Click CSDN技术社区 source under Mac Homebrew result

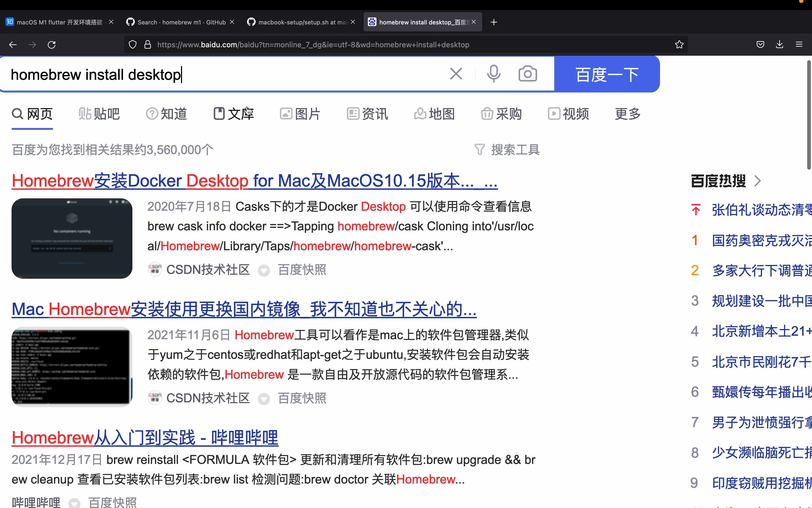coord(208,398)
